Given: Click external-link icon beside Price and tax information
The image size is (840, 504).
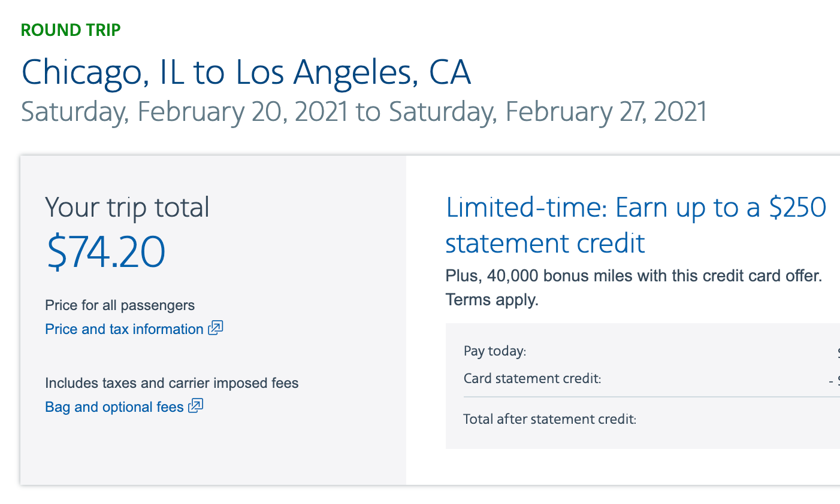Looking at the screenshot, I should click(216, 328).
